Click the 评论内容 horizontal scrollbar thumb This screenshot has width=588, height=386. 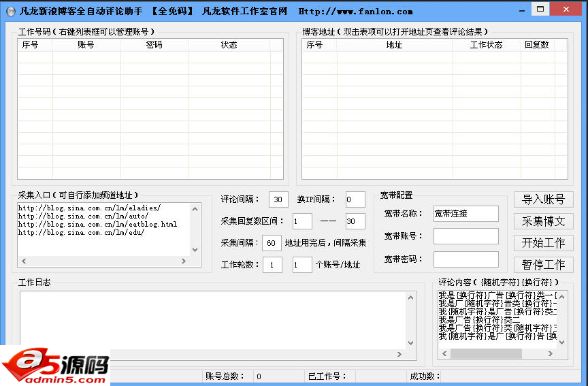pyautogui.click(x=486, y=353)
